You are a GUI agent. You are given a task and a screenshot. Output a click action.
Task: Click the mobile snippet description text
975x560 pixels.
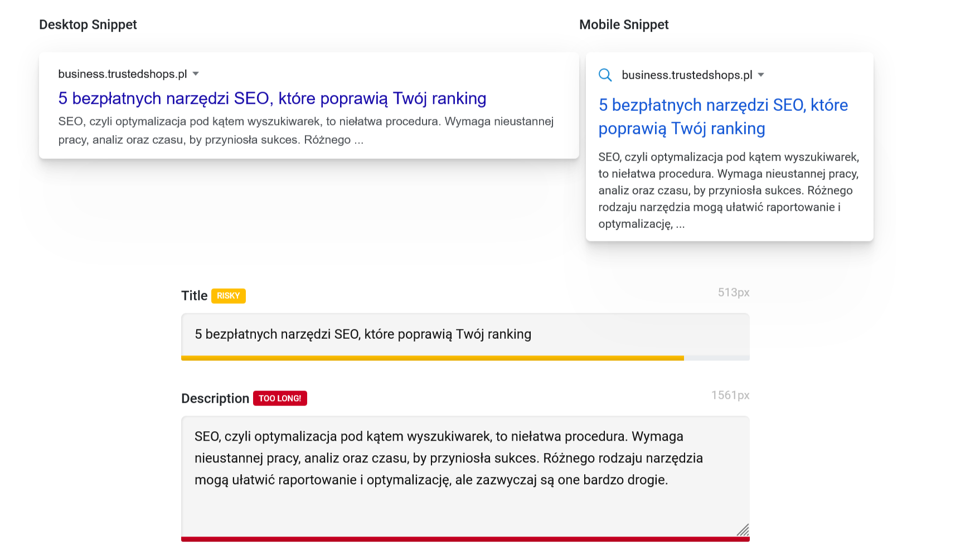(x=729, y=191)
